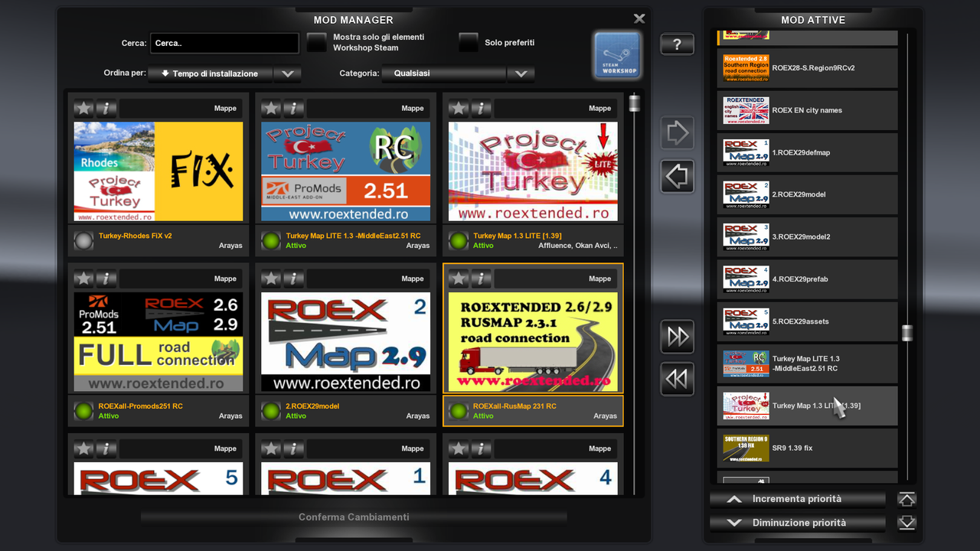Activate all mods with double right arrow

pos(678,337)
